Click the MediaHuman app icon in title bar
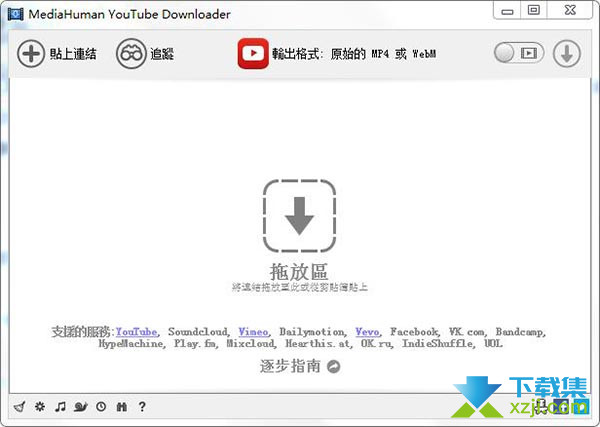The height and width of the screenshot is (427, 600). pyautogui.click(x=15, y=14)
